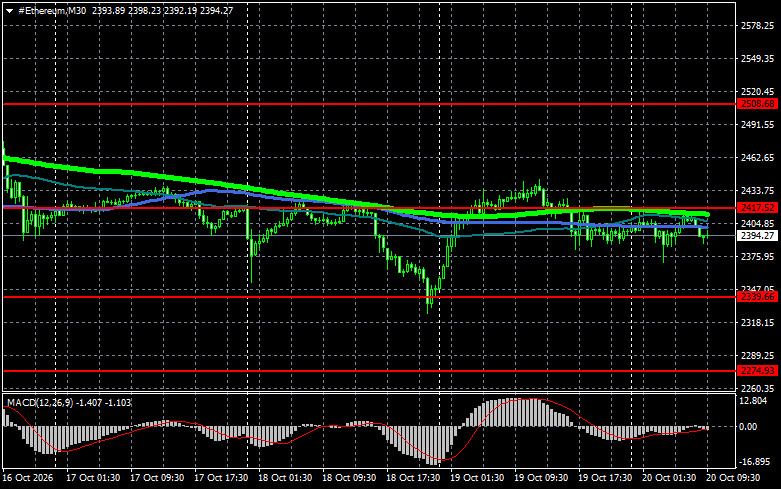Click the 2491.55 price scale value

(758, 124)
